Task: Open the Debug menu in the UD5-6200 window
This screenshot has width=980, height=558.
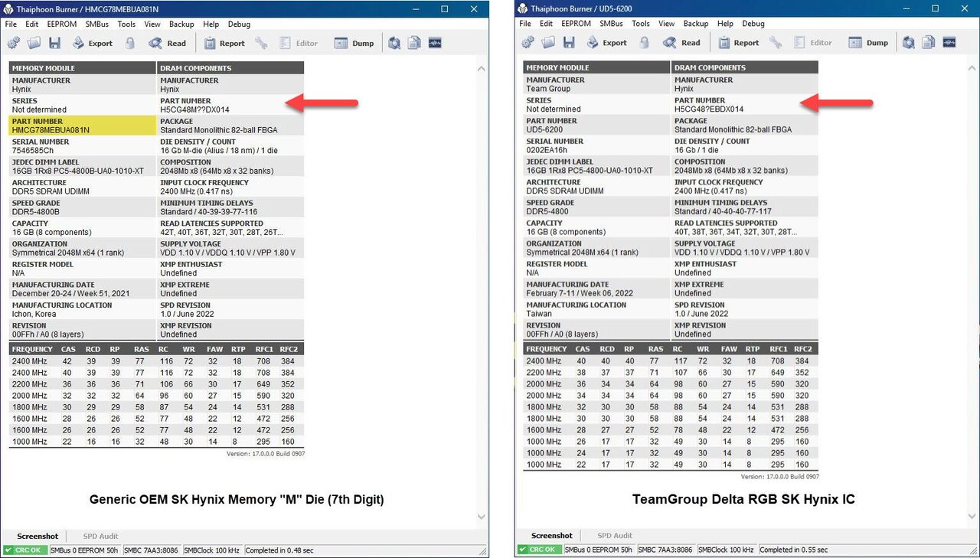Action: (753, 24)
